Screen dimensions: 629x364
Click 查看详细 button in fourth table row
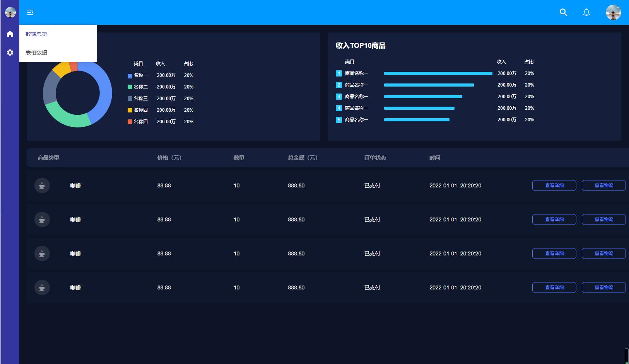(554, 287)
